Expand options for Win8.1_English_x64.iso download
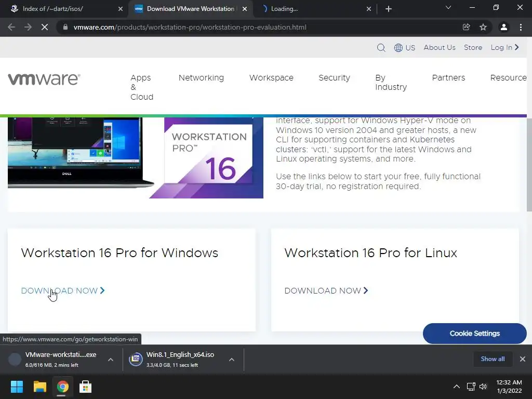 click(x=232, y=360)
